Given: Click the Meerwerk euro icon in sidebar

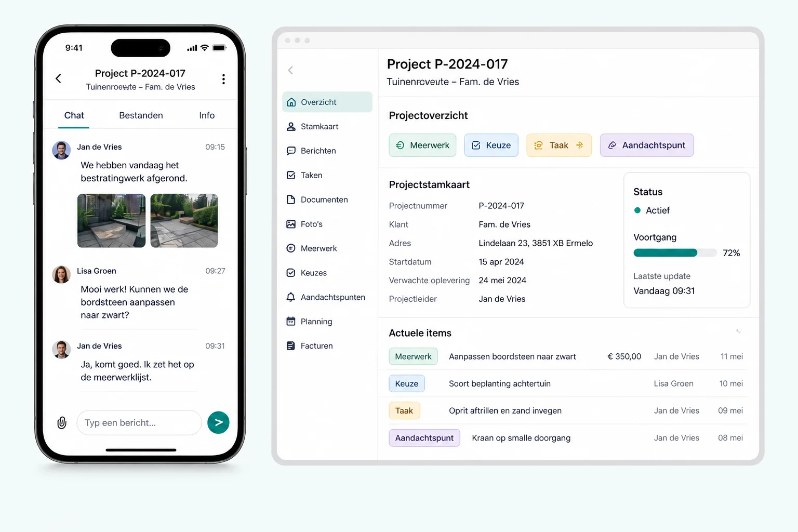Looking at the screenshot, I should (291, 248).
